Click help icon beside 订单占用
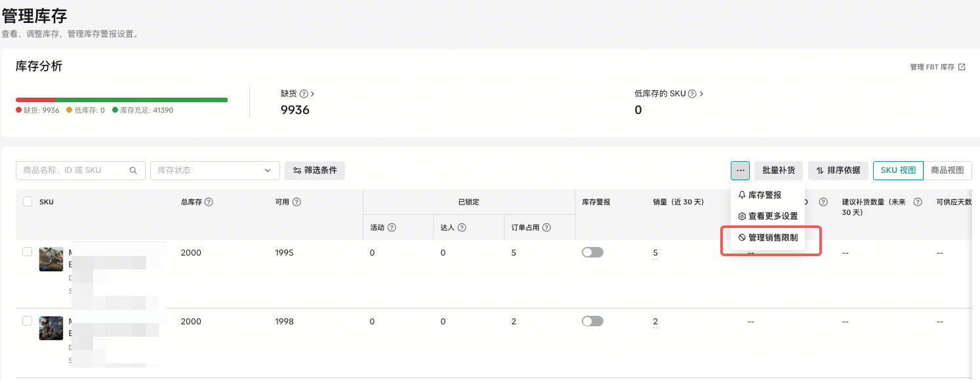The width and height of the screenshot is (980, 380). coord(546,227)
